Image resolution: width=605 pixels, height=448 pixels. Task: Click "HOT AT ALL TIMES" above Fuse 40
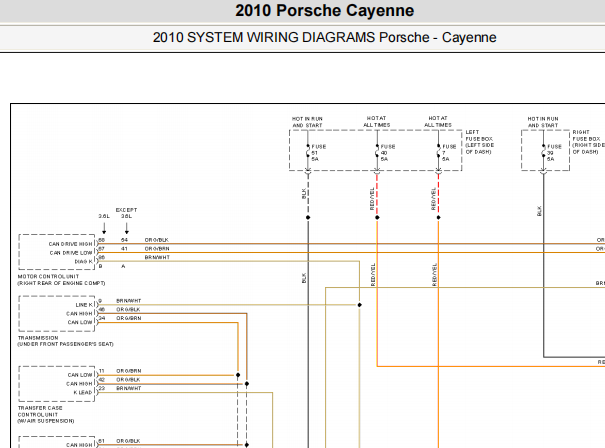coord(377,122)
